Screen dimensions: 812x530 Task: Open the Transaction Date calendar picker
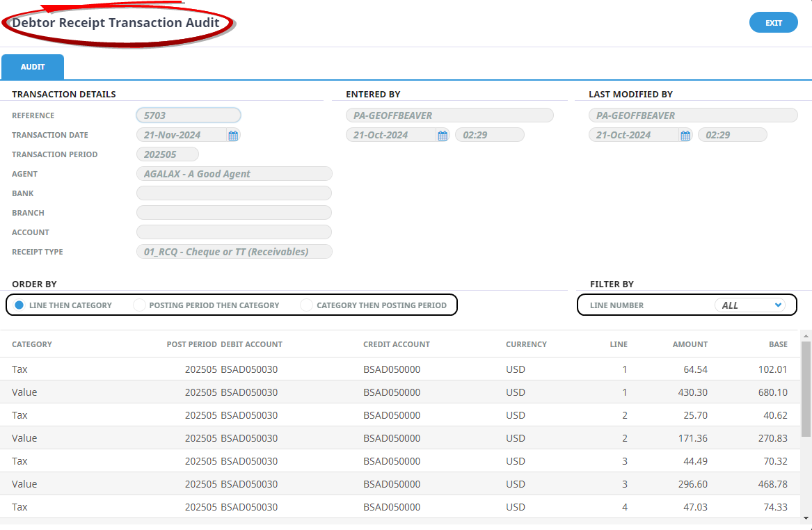click(233, 136)
